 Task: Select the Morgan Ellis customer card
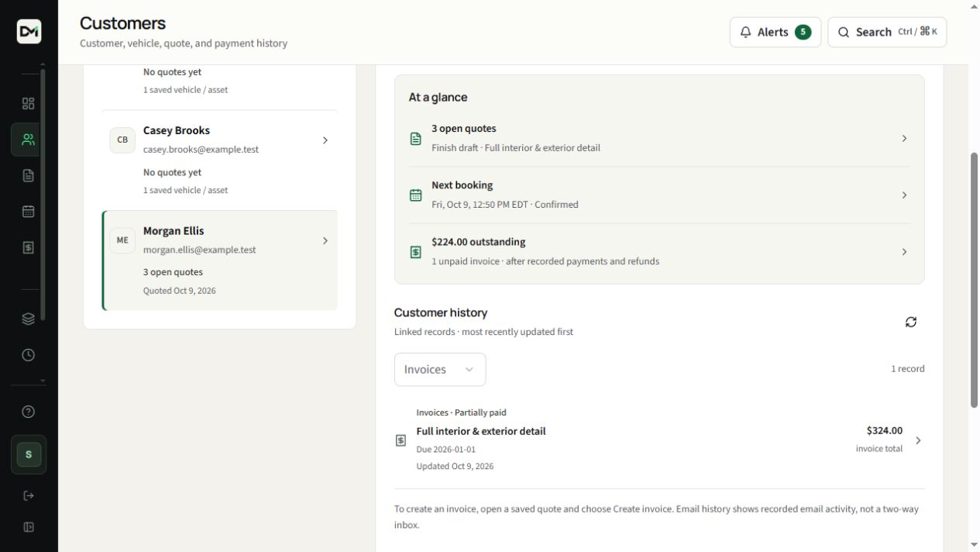(220, 260)
